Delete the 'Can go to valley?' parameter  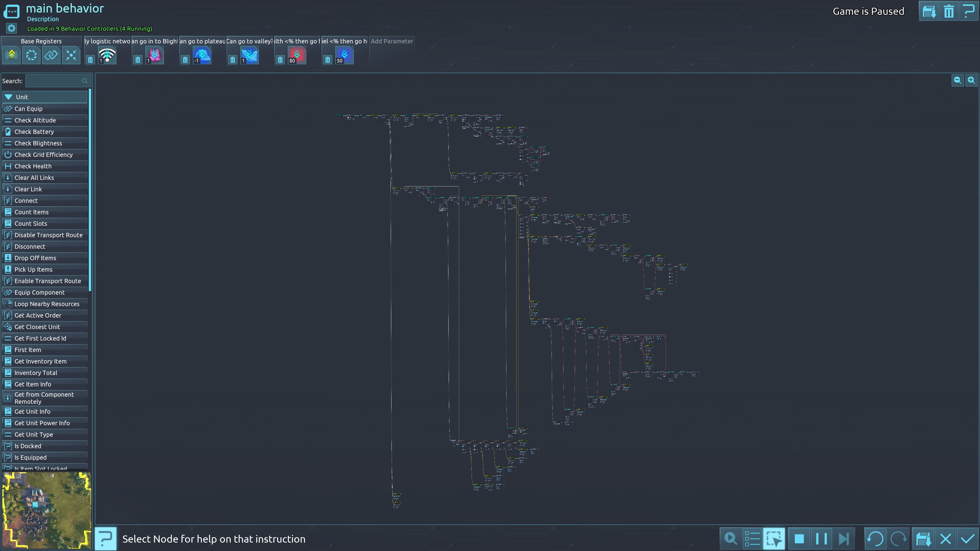232,60
